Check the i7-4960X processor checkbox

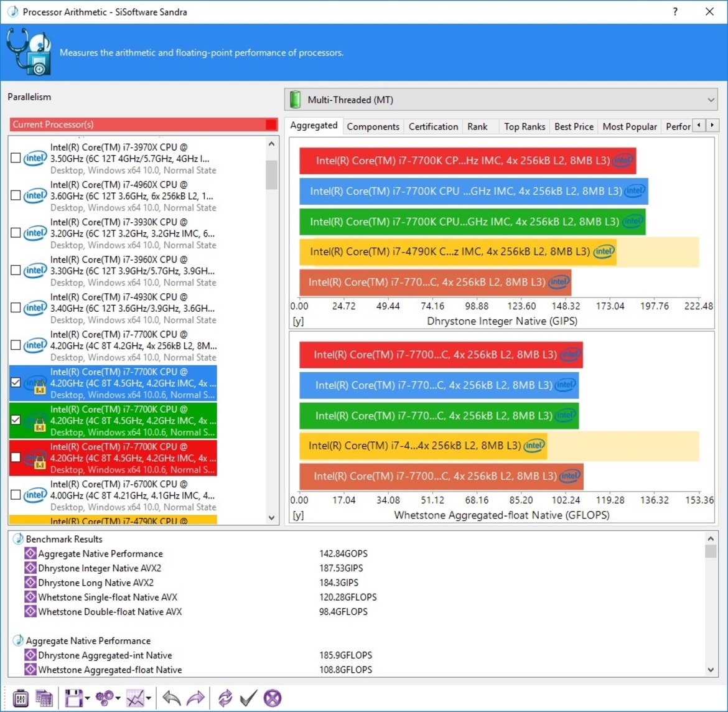(x=16, y=195)
